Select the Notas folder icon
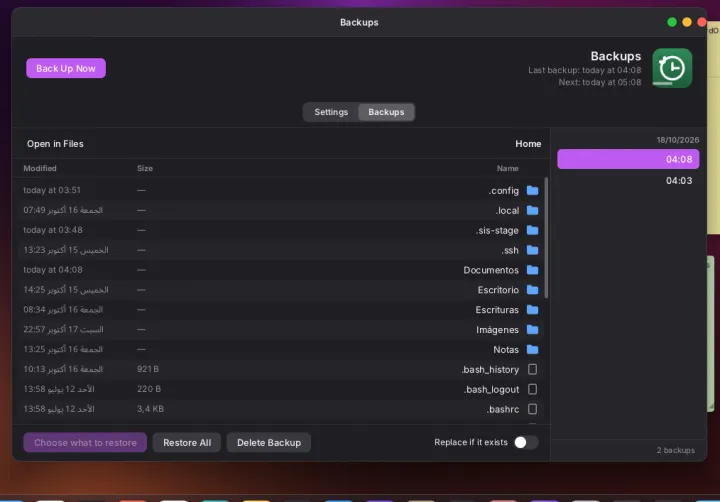720x502 pixels. click(532, 350)
